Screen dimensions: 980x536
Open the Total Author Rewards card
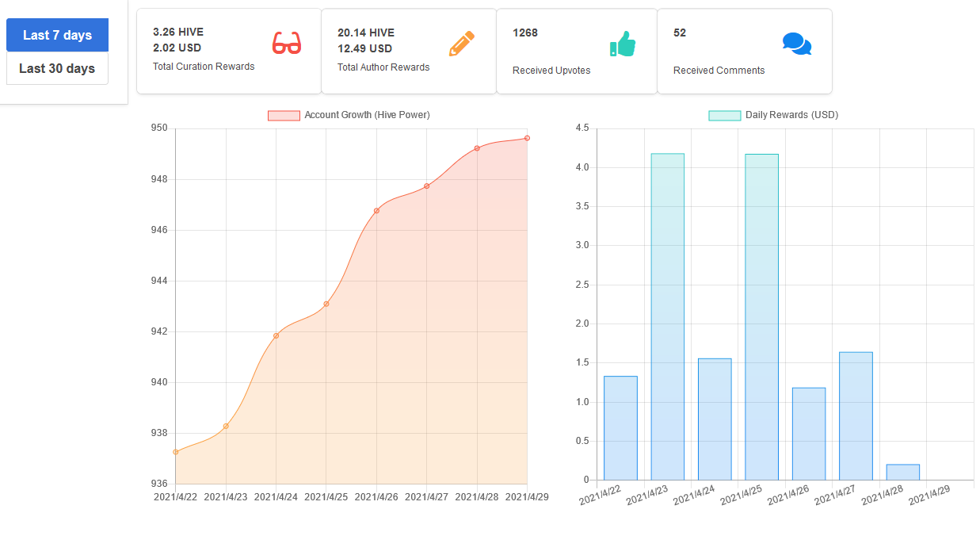coord(409,52)
